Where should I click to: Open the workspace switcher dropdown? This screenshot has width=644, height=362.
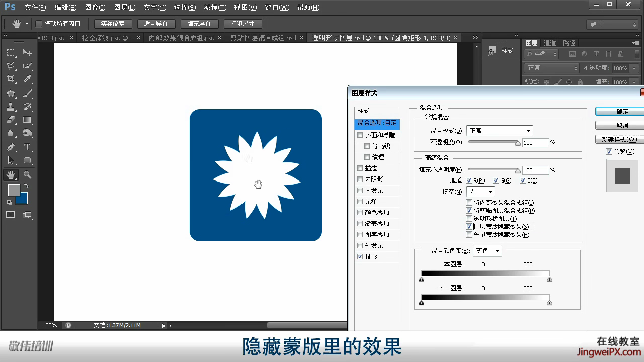(x=612, y=24)
